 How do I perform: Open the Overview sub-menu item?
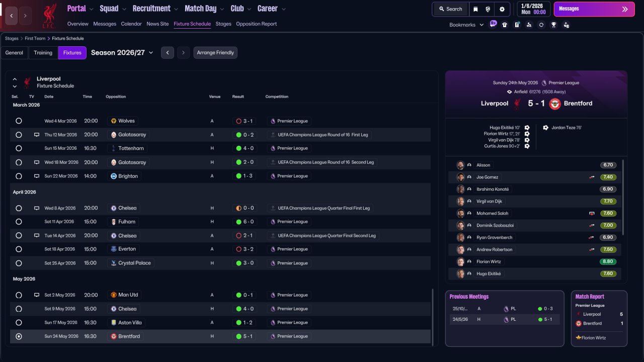[x=77, y=24]
